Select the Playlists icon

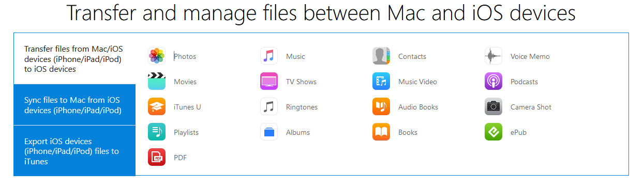tap(157, 132)
